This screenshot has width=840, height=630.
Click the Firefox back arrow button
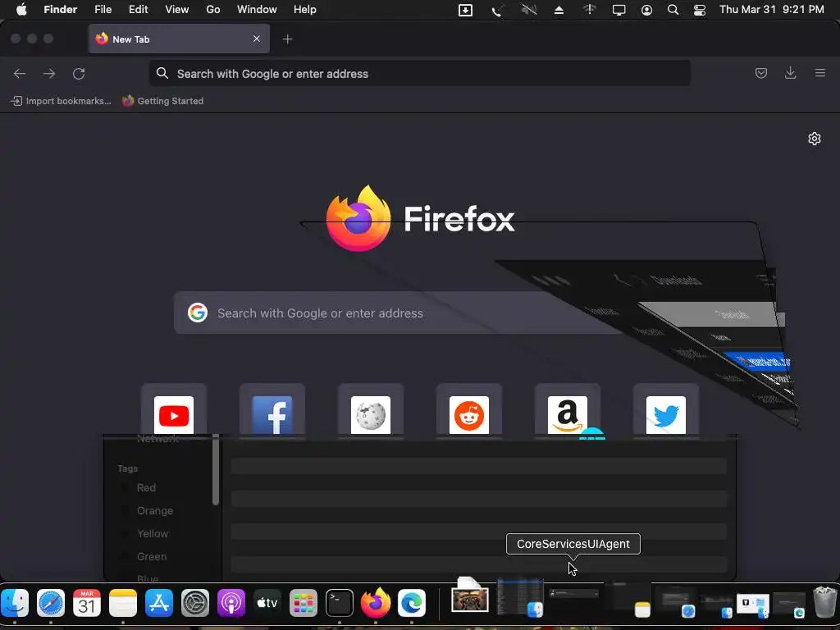click(20, 73)
